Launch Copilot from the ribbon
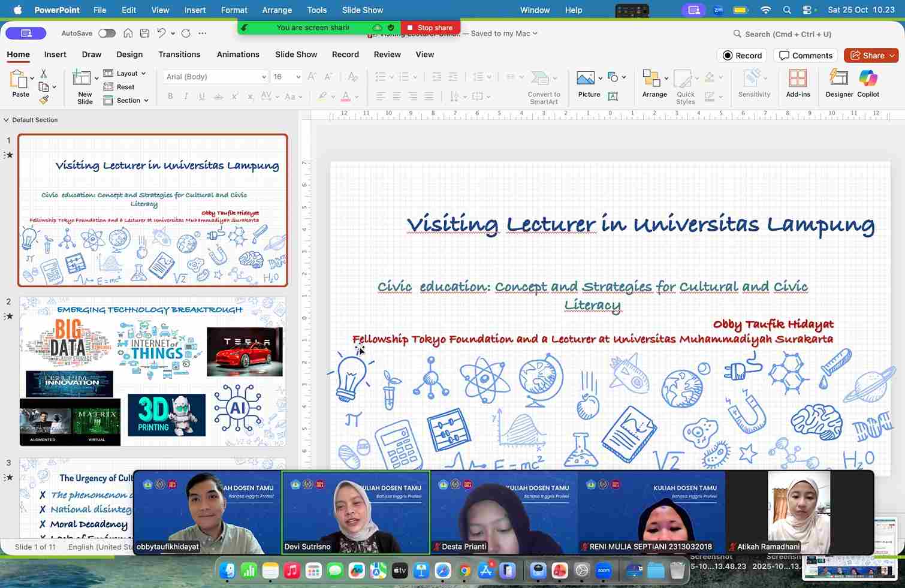This screenshot has height=588, width=905. point(868,79)
